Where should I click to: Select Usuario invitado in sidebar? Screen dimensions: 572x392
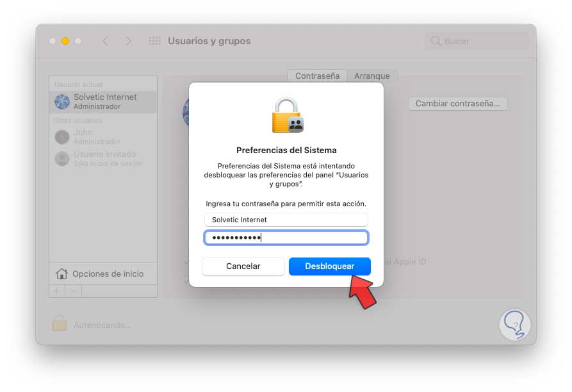pyautogui.click(x=103, y=159)
